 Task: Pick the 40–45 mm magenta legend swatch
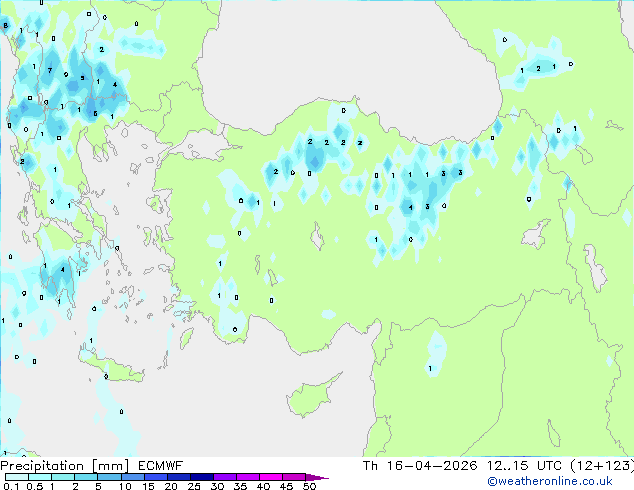pyautogui.click(x=271, y=477)
